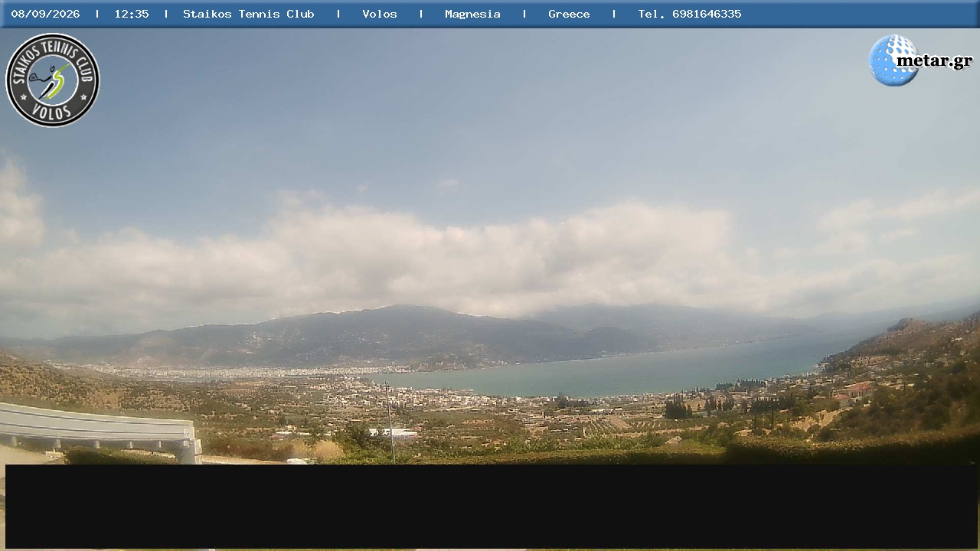This screenshot has height=551, width=980.
Task: Click the red-roofed house on the hillside
Action: (854, 390)
